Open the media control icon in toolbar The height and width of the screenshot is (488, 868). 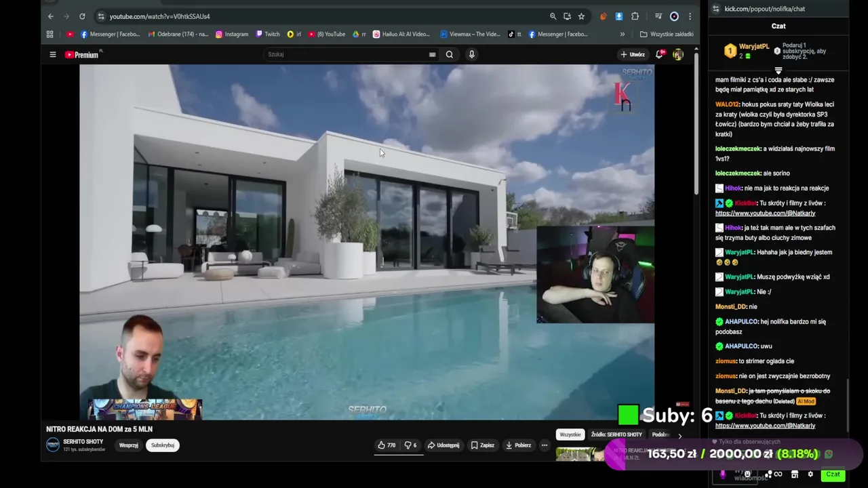click(x=658, y=16)
